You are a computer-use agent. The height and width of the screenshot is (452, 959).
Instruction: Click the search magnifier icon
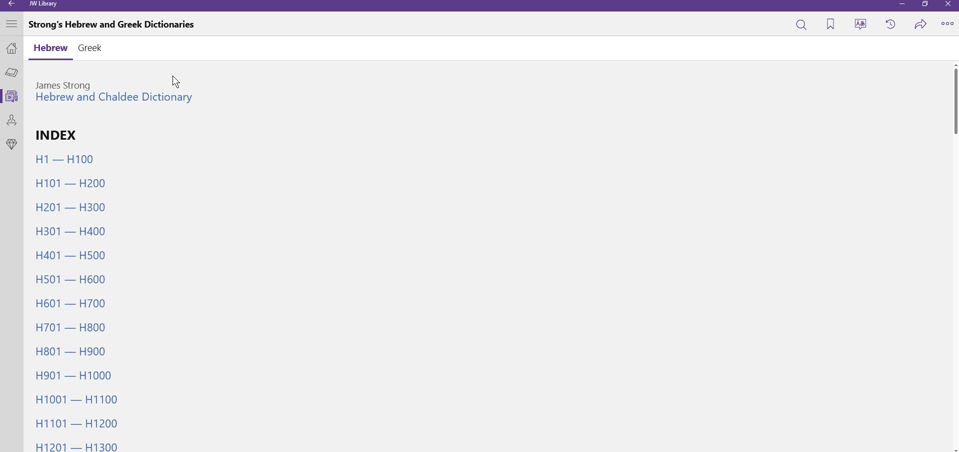(x=801, y=24)
